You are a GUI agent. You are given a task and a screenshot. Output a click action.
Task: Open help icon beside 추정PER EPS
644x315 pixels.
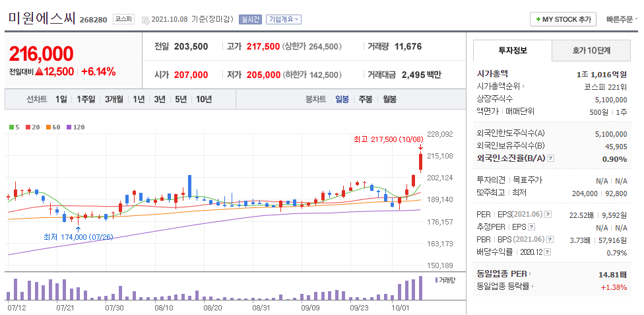click(531, 227)
